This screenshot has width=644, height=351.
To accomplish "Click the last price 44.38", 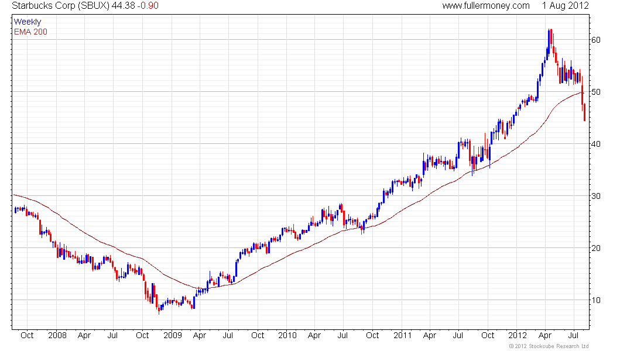I will (123, 6).
